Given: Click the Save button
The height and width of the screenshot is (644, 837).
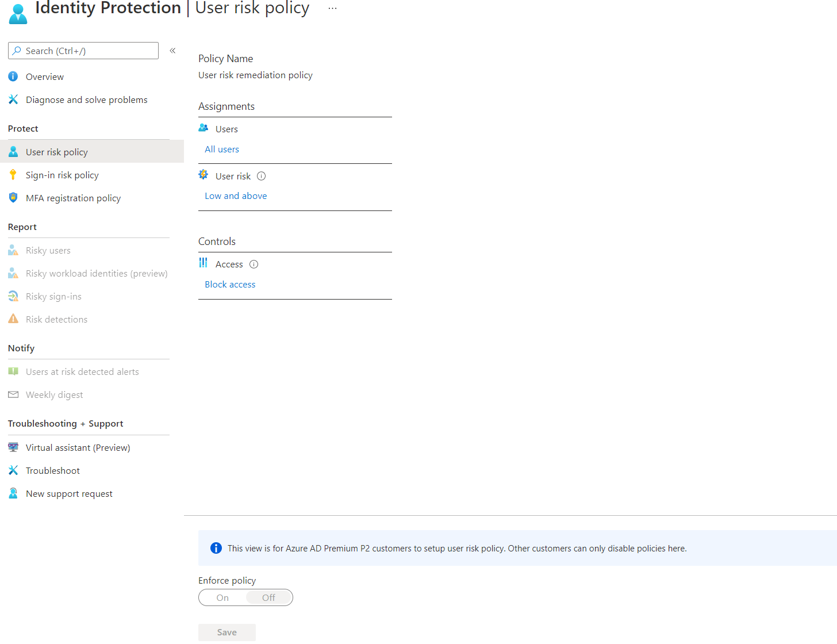Looking at the screenshot, I should 226,632.
